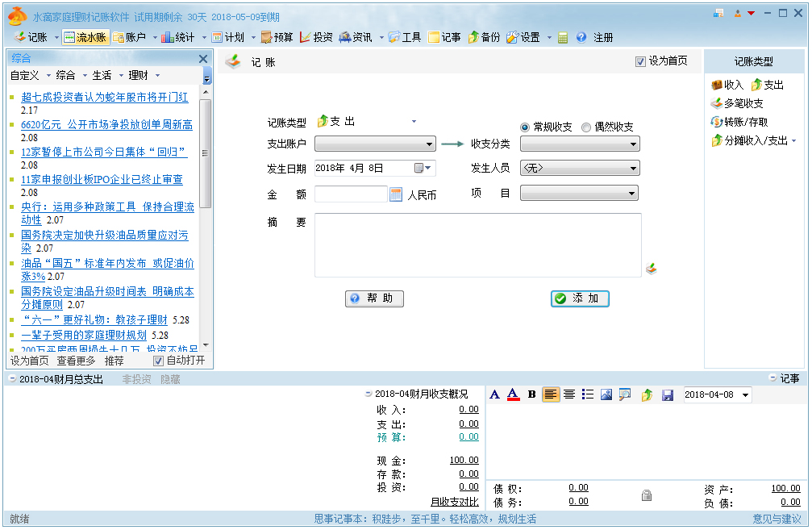This screenshot has width=812, height=530.
Task: Click the font 'A' icon in notes toolbar
Action: 494,394
